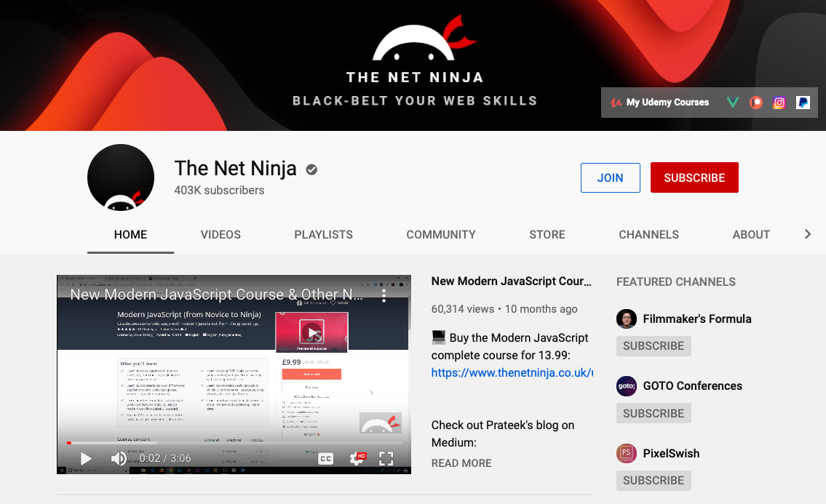The image size is (826, 504).
Task: Click the "10 months ago" text
Action: (541, 309)
